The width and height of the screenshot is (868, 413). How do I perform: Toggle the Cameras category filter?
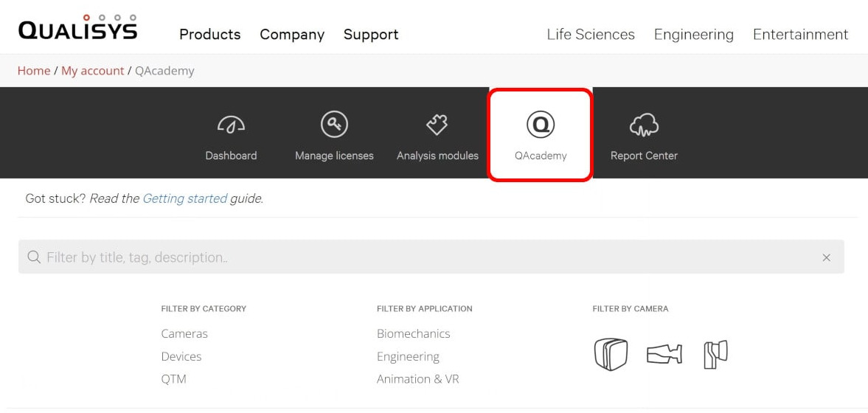coord(184,333)
